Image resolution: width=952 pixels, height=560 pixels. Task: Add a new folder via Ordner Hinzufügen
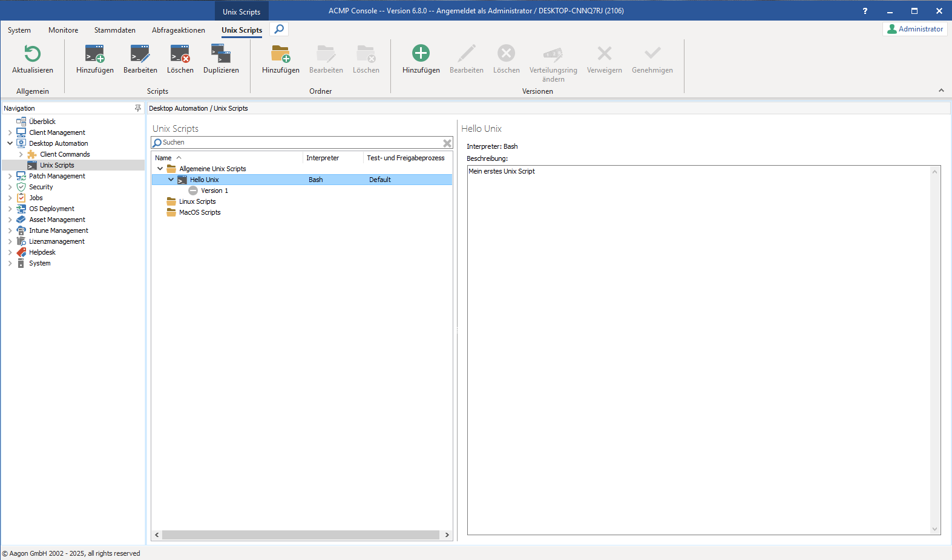coord(280,54)
